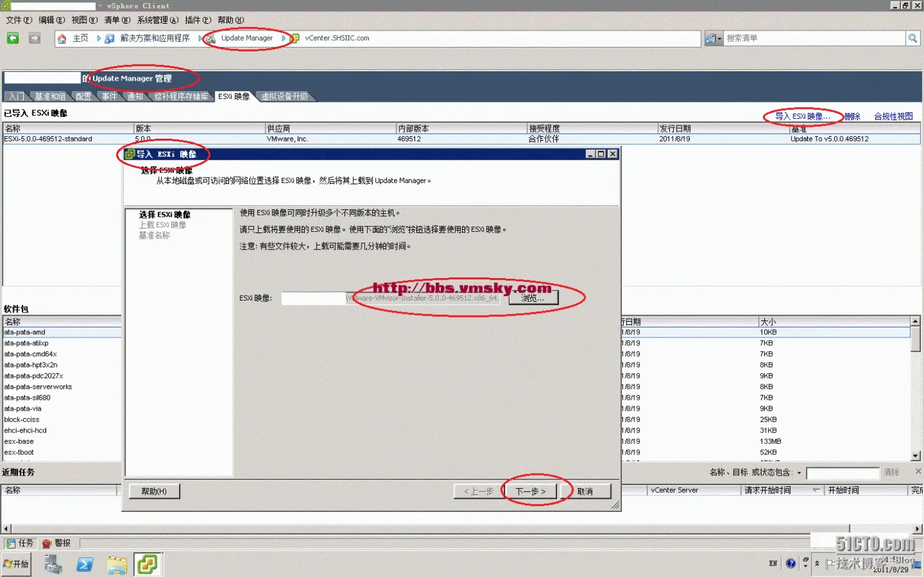This screenshot has height=578, width=924.
Task: Click the vCenter Server column header
Action: (694, 490)
